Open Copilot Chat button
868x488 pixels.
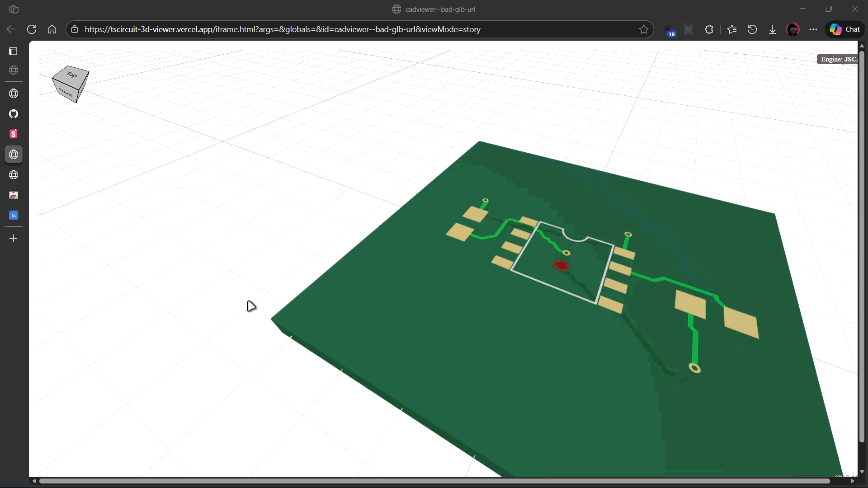844,29
